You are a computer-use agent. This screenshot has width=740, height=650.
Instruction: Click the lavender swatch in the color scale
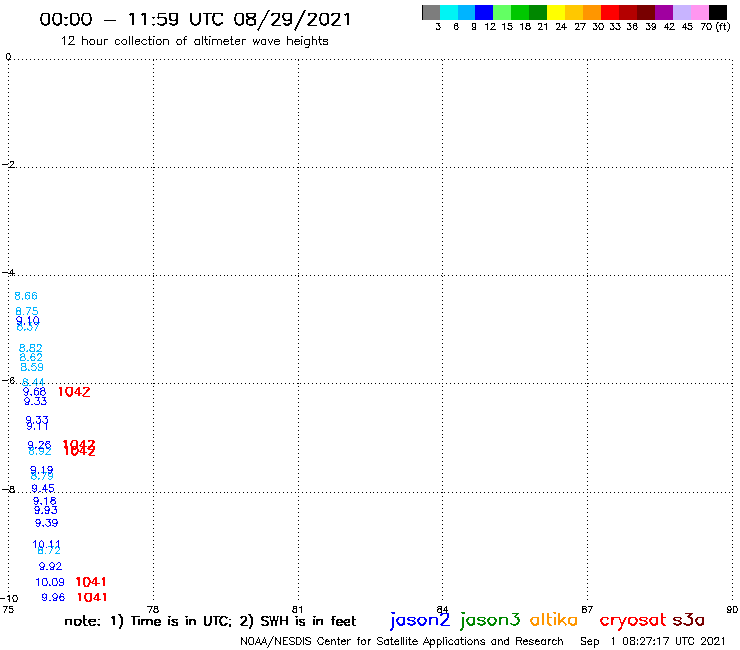click(682, 12)
